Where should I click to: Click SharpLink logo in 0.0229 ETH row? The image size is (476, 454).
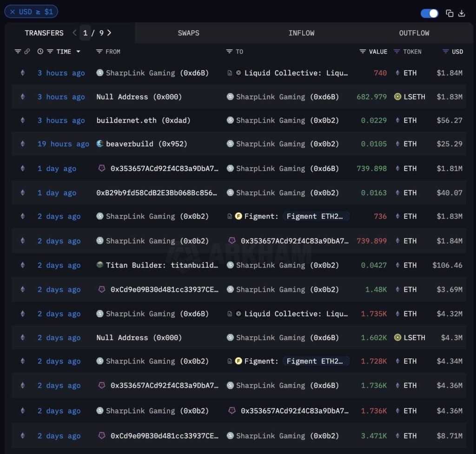(230, 120)
